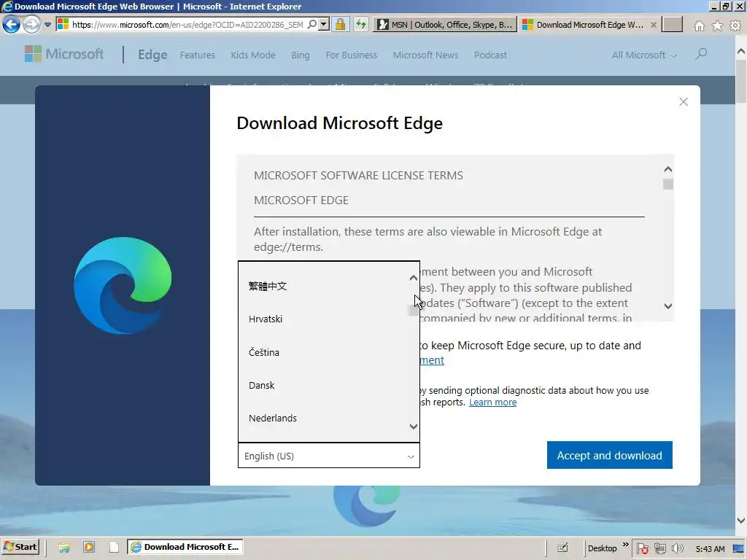Open the media player quick launch icon

click(x=89, y=547)
